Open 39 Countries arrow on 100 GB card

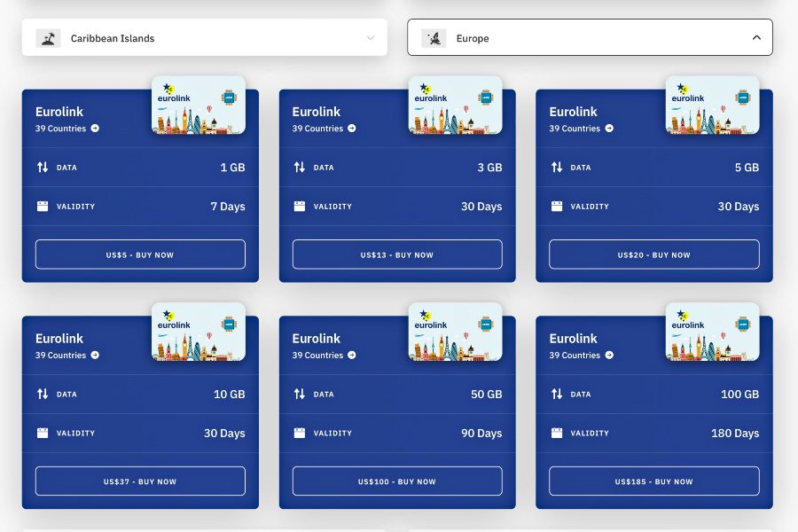pyautogui.click(x=609, y=355)
